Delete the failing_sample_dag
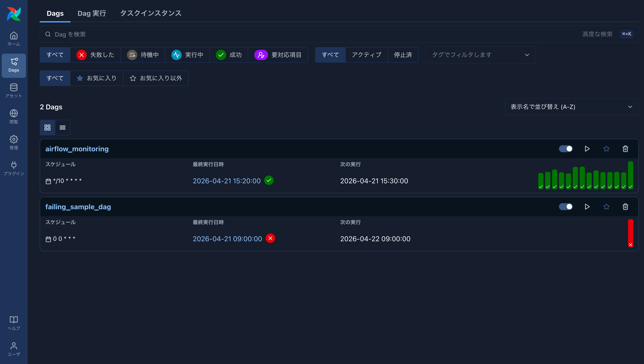 coord(625,207)
